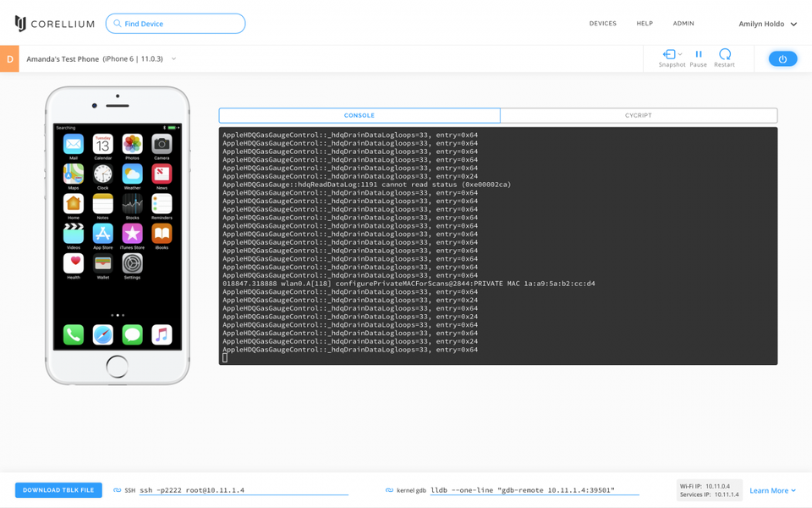The image size is (812, 508).
Task: Open the ADMIN menu
Action: (683, 24)
